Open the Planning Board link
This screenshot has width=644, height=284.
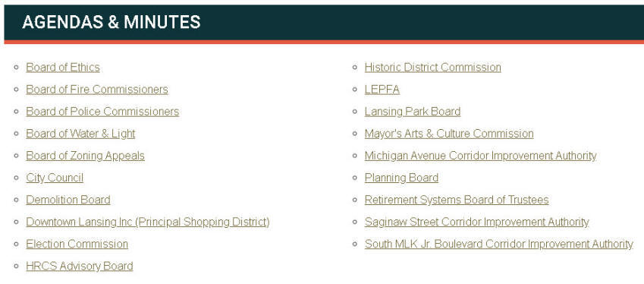point(401,178)
